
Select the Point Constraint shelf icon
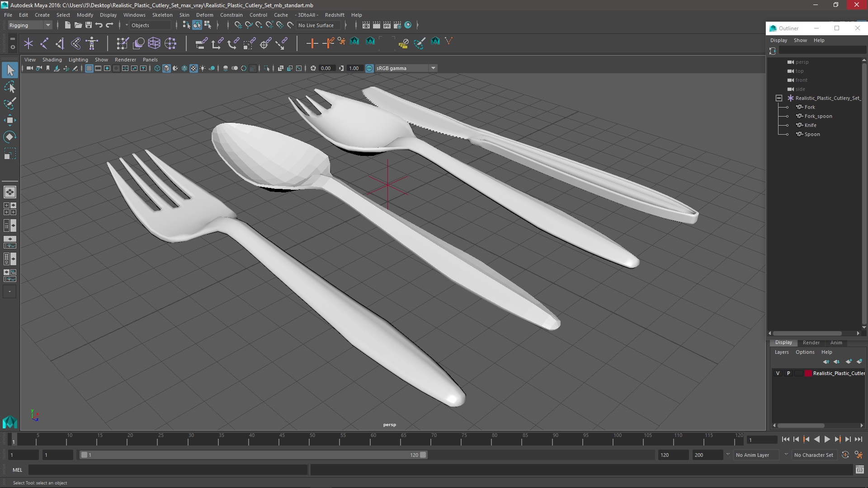tap(217, 43)
